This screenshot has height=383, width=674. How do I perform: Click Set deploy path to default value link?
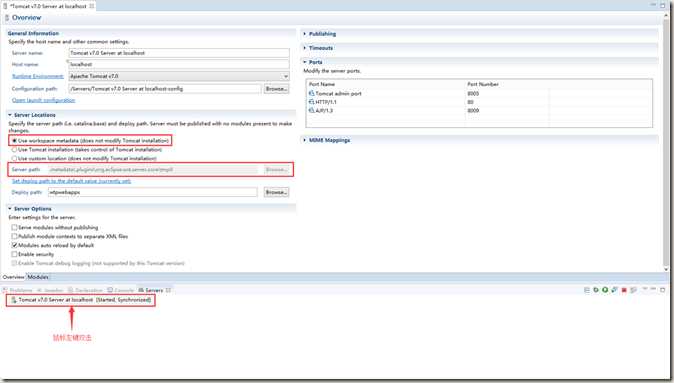coord(71,181)
